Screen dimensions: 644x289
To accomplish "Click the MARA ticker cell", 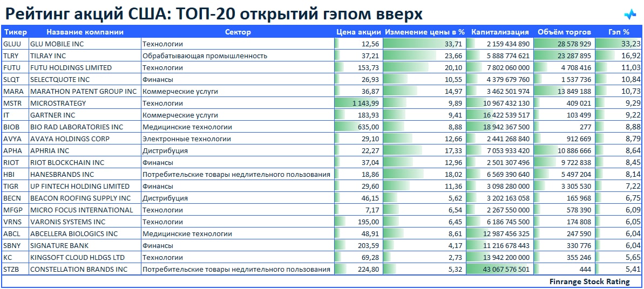I will tap(15, 92).
